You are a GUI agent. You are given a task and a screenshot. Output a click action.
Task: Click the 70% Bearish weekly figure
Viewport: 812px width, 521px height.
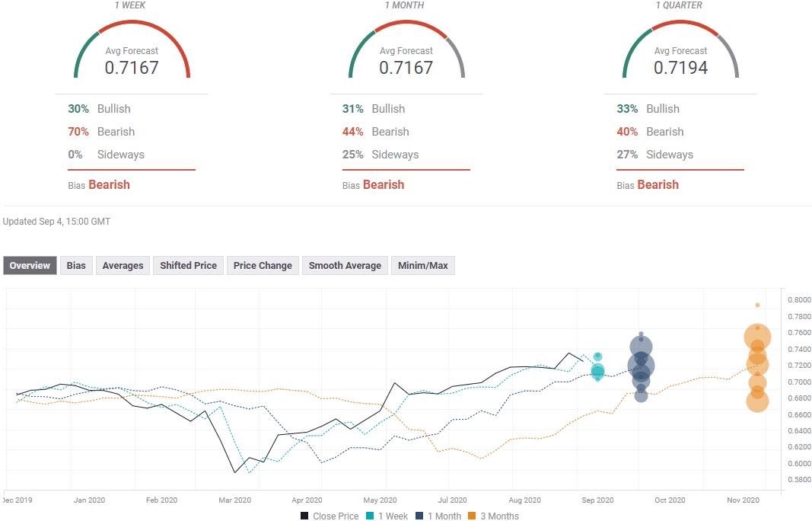pyautogui.click(x=101, y=132)
